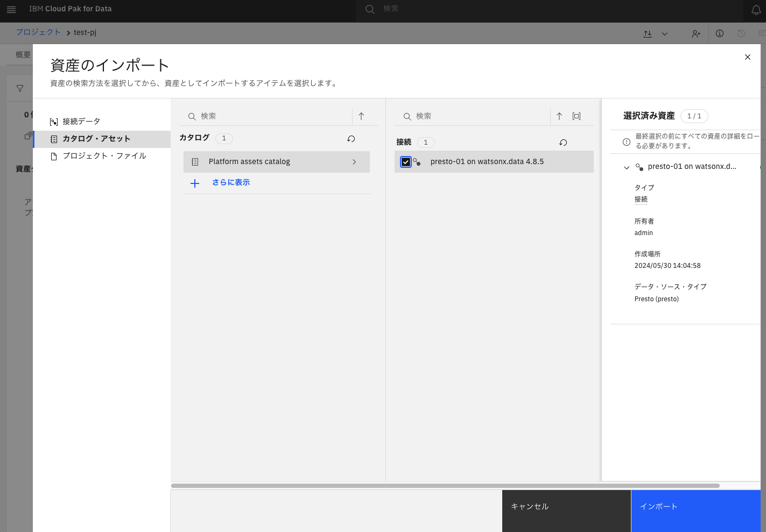The image size is (766, 532).
Task: Click the catalog search input field
Action: 258,116
